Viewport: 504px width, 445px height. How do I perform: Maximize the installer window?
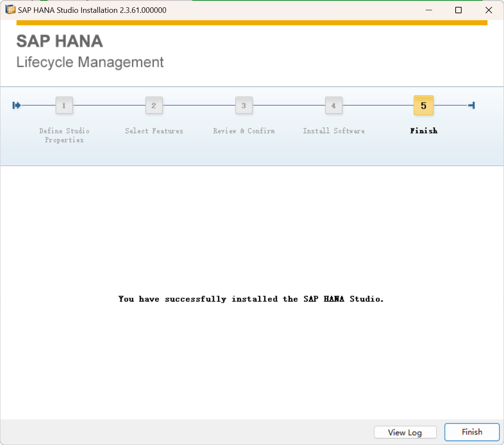458,10
